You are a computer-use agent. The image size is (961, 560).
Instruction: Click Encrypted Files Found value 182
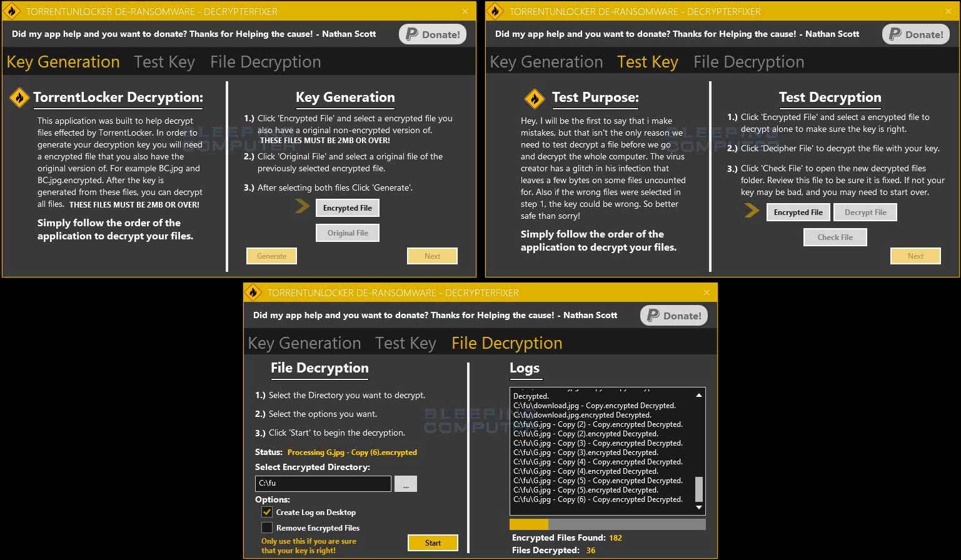(615, 538)
